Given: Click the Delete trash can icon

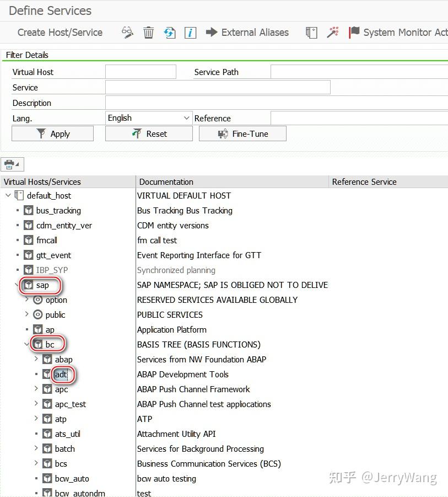Looking at the screenshot, I should click(148, 33).
